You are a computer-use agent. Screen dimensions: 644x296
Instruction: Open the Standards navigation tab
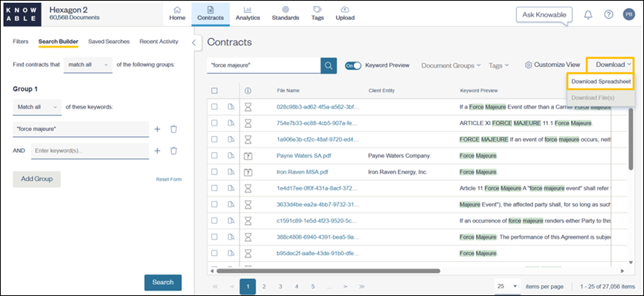pos(286,14)
